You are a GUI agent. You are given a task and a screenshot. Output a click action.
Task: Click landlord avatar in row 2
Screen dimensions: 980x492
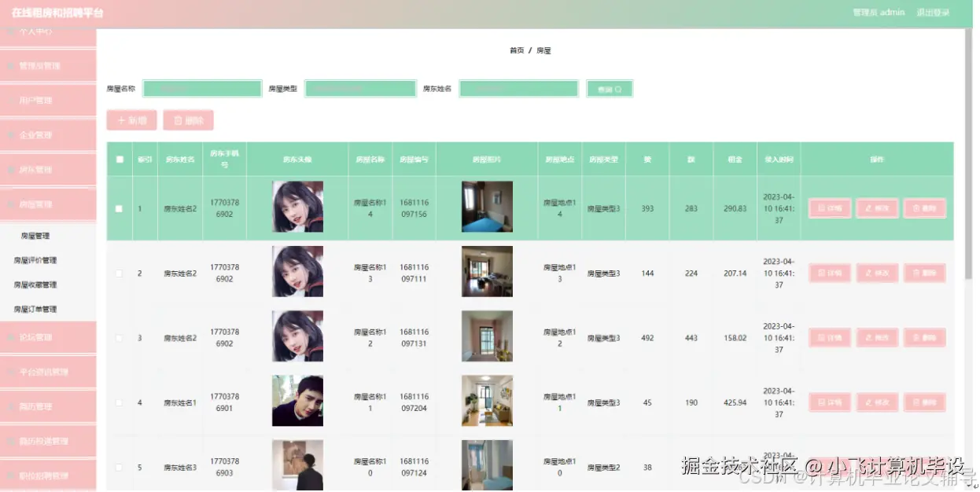coord(297,271)
